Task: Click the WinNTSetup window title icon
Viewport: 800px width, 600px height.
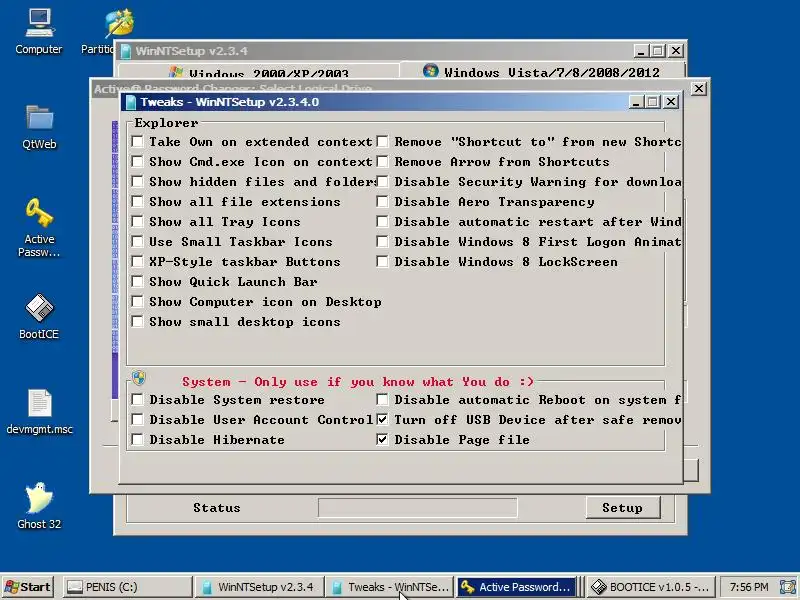Action: coord(126,51)
